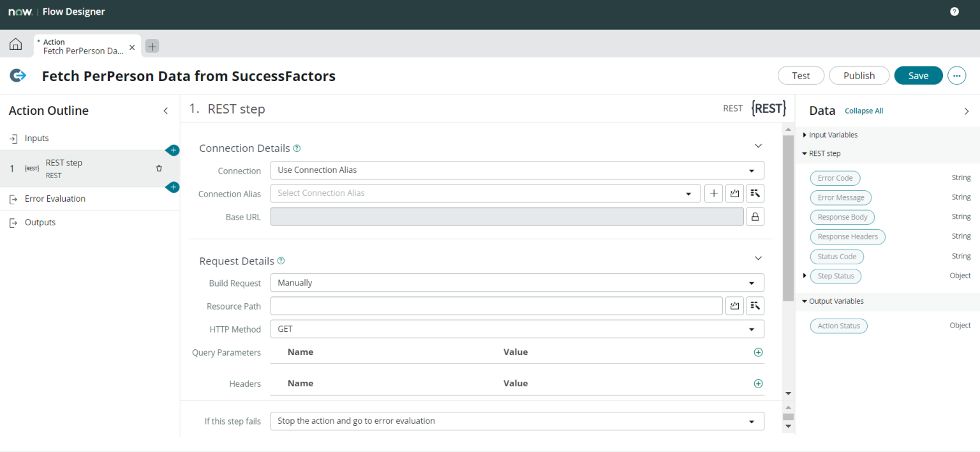This screenshot has width=980, height=452.
Task: Add a Header row with the plus icon
Action: click(x=758, y=383)
